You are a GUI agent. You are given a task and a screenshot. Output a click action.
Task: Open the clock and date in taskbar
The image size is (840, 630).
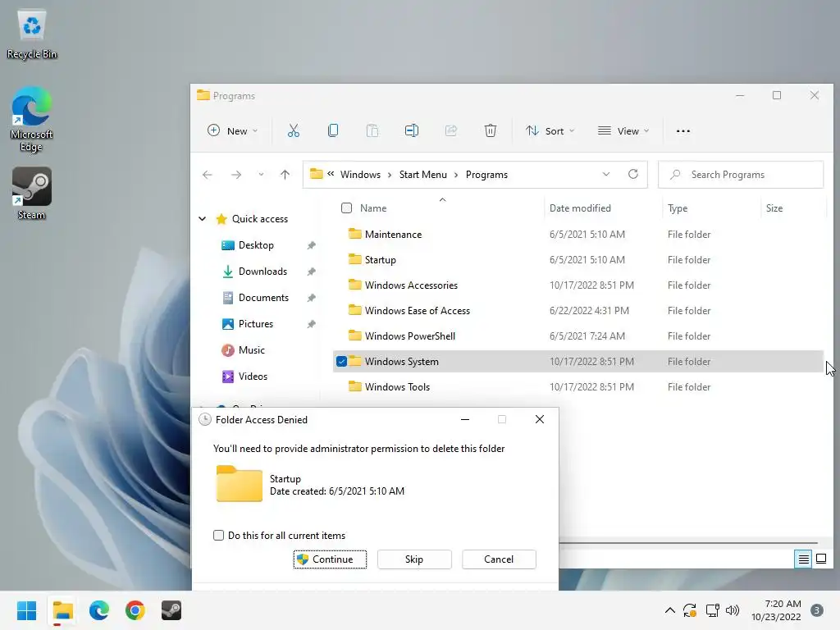pyautogui.click(x=776, y=610)
